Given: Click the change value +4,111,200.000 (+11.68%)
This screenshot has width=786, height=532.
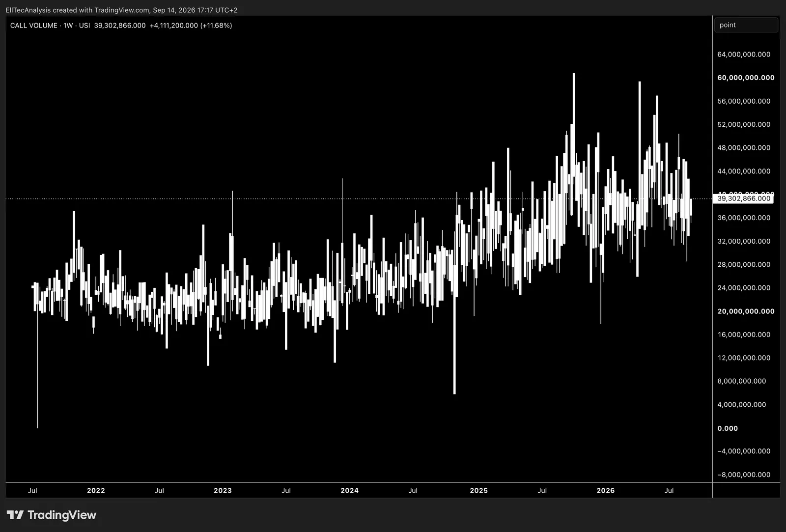Looking at the screenshot, I should point(191,26).
